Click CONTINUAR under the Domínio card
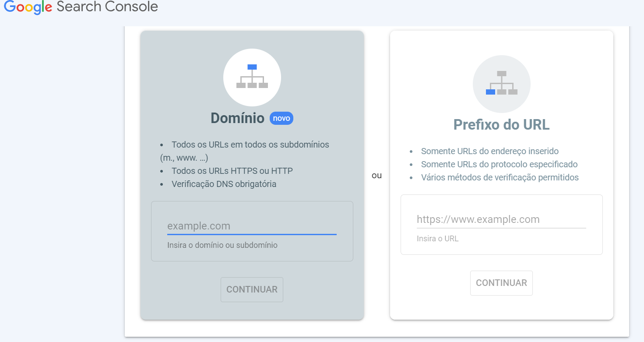 pos(252,289)
